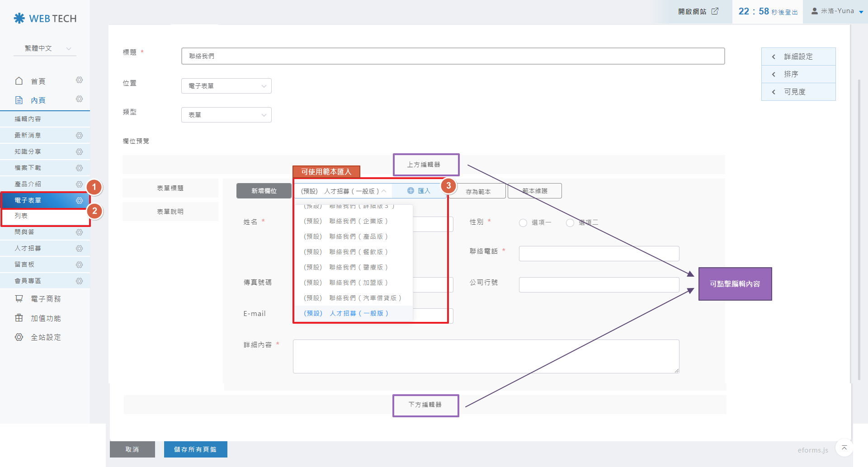This screenshot has width=868, height=467.
Task: Open the 繁體中文 language dropdown
Action: pyautogui.click(x=47, y=48)
